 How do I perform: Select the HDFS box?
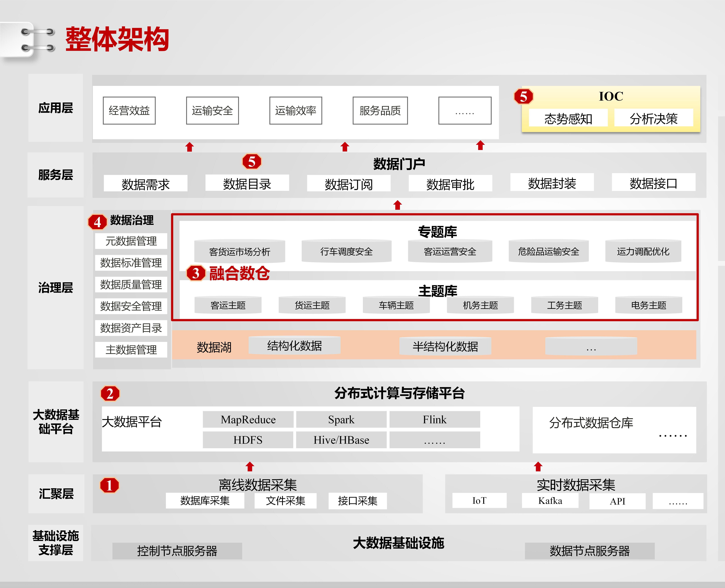[248, 440]
